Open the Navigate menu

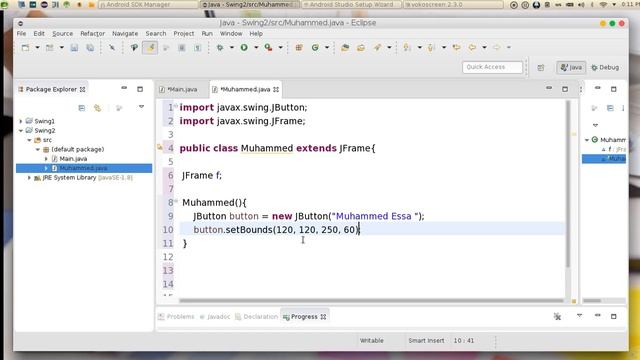coord(125,33)
